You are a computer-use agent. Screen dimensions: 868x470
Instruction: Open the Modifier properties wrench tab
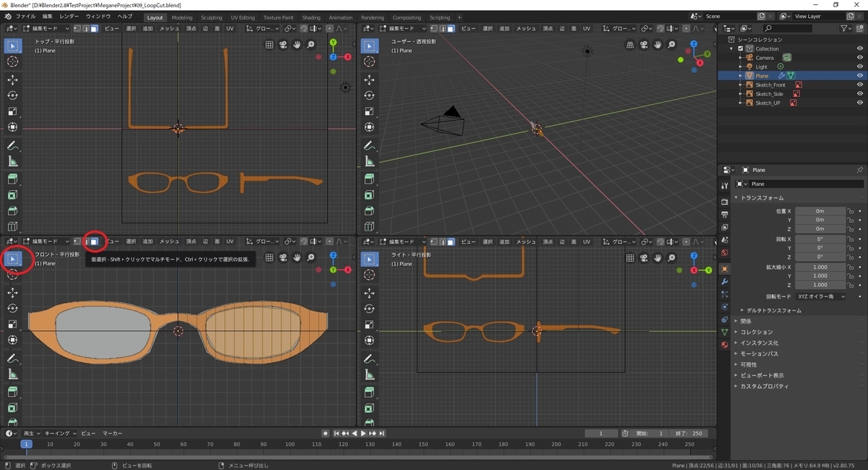pos(724,280)
